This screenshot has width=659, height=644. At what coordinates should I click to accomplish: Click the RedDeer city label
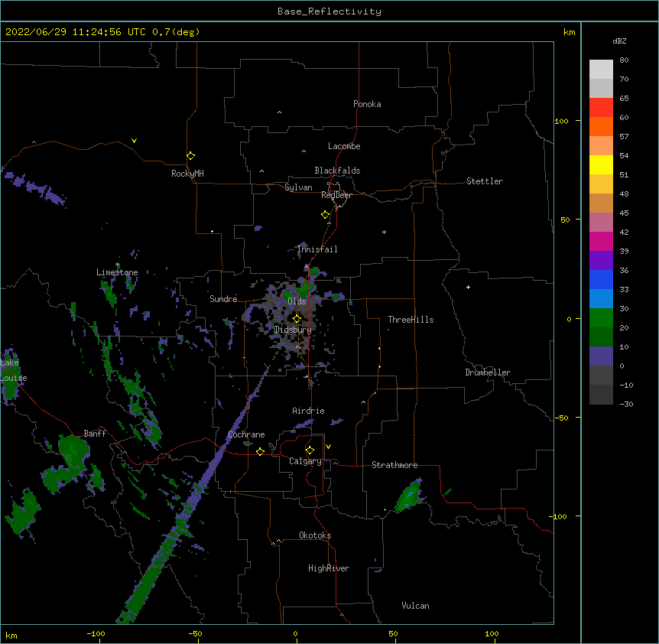click(x=336, y=195)
